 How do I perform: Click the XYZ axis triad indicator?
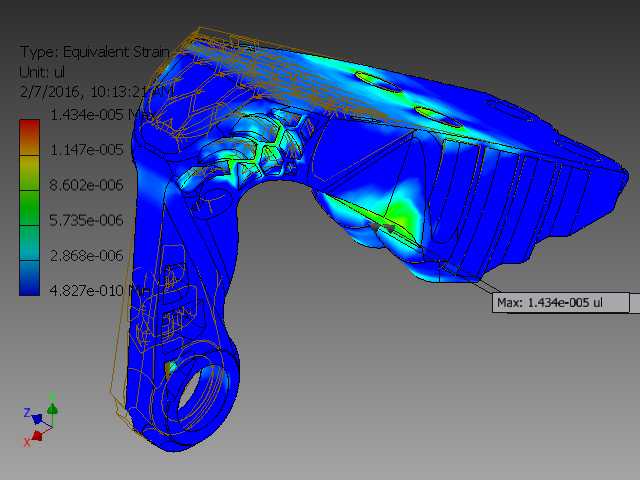point(40,420)
